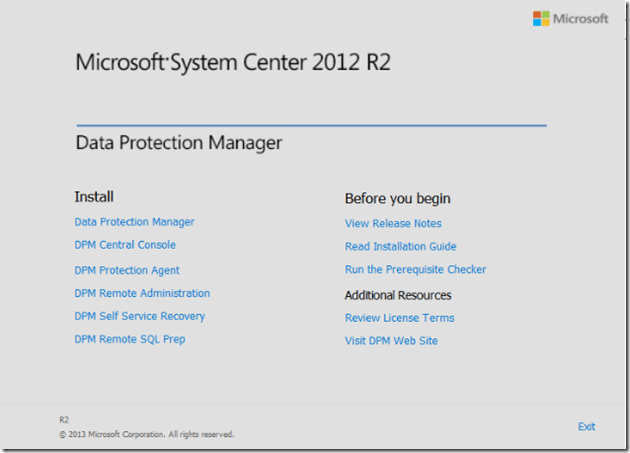Click the Microsoft four-square logo icon
This screenshot has width=630, height=453.
coord(541,19)
